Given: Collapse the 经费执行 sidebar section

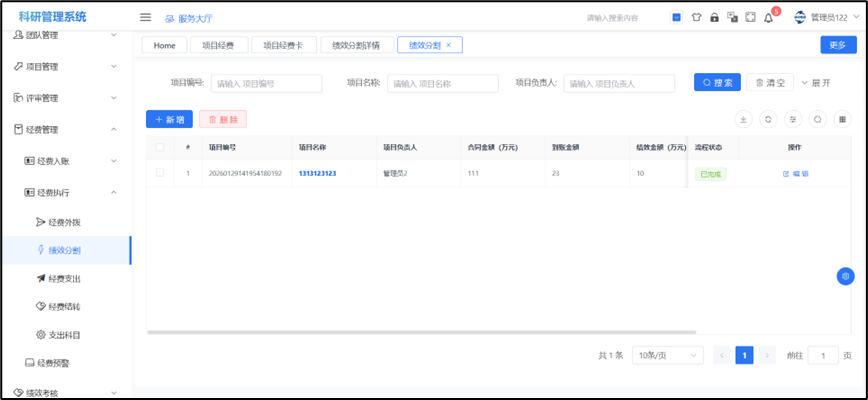Looking at the screenshot, I should point(66,192).
